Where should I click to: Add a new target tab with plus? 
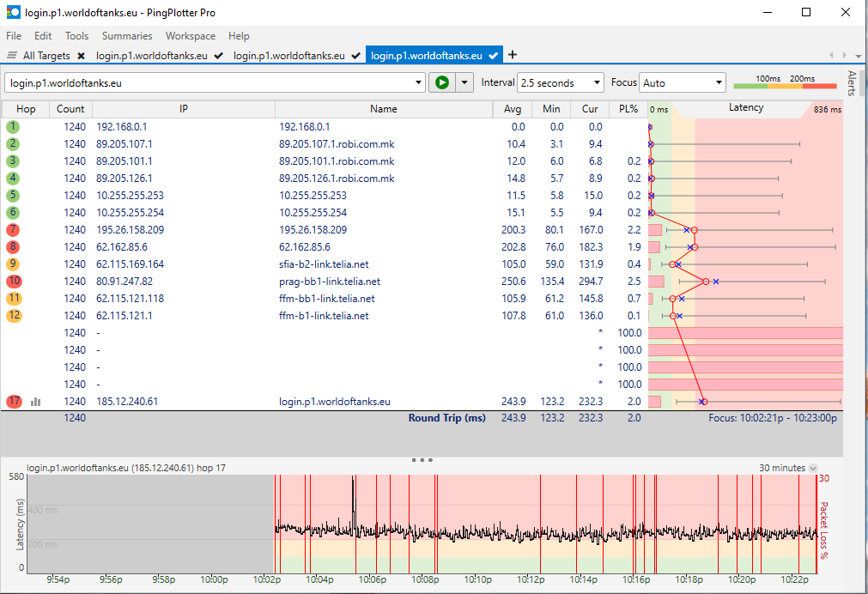(513, 55)
